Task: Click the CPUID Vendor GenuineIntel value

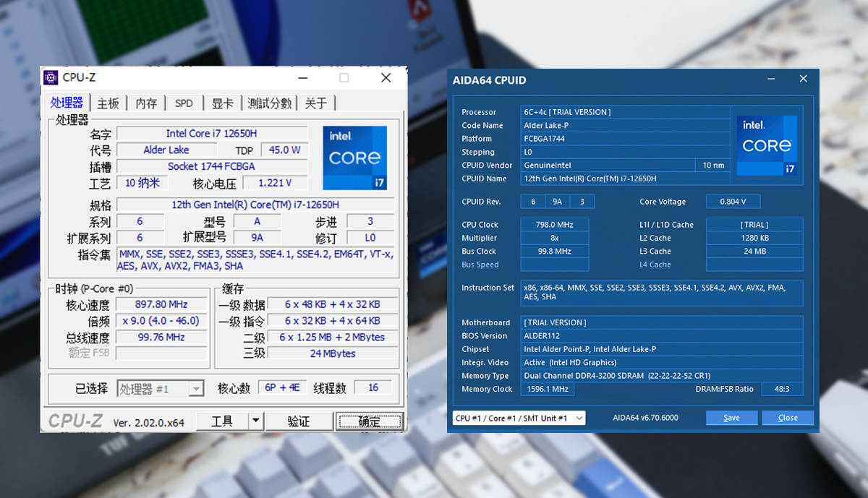Action: (x=608, y=165)
